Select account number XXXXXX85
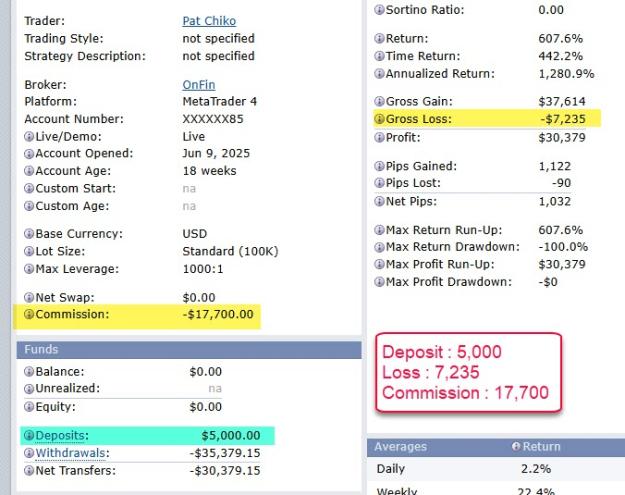This screenshot has height=495, width=625. point(213,119)
